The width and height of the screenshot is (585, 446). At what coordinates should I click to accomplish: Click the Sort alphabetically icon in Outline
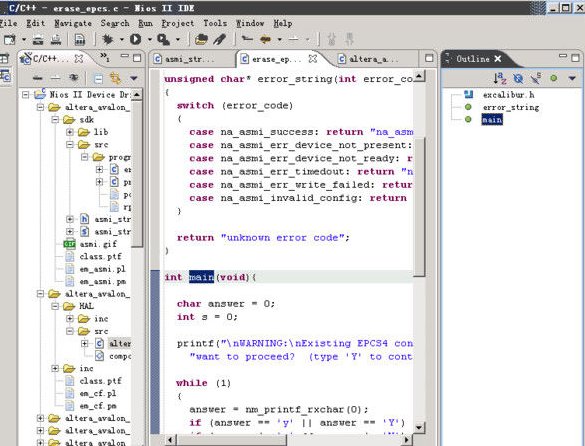pos(500,78)
